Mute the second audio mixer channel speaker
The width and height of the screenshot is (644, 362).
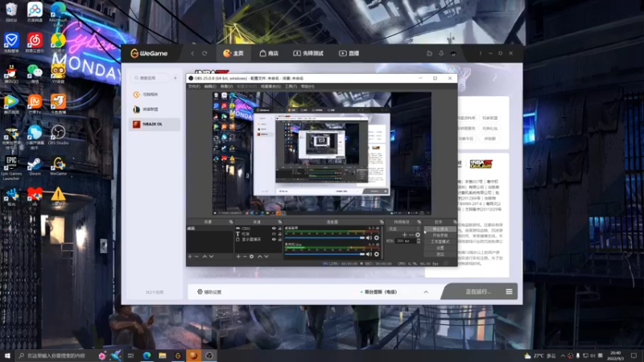click(x=369, y=254)
